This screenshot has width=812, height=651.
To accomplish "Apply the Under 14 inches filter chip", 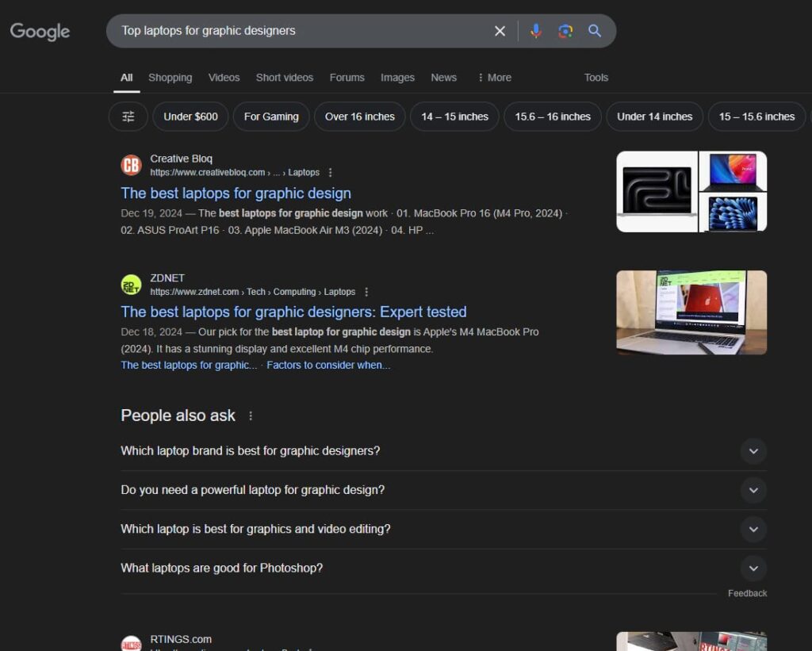I will click(654, 117).
